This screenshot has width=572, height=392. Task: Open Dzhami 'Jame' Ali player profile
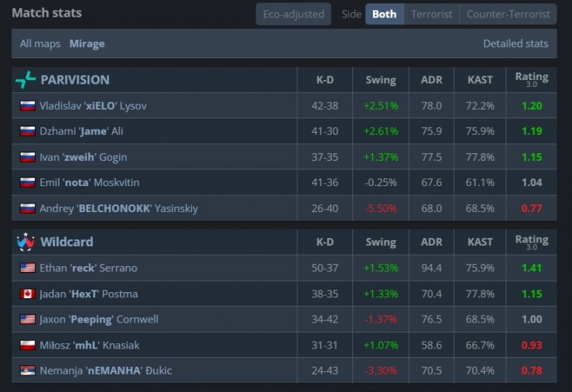click(x=82, y=131)
